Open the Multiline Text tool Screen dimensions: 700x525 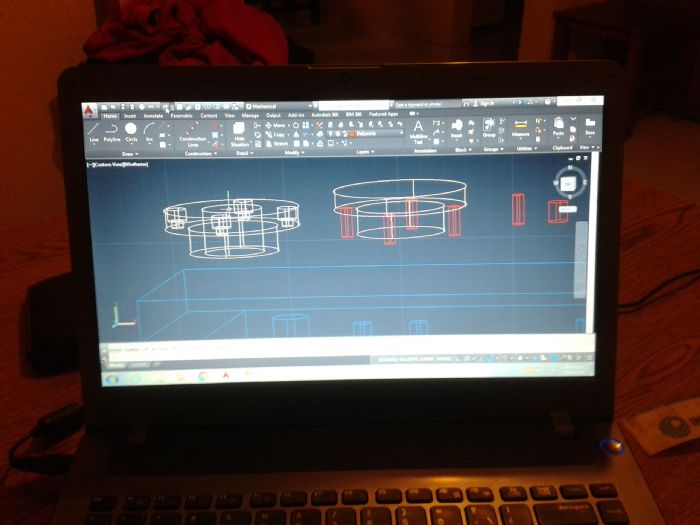tap(418, 132)
